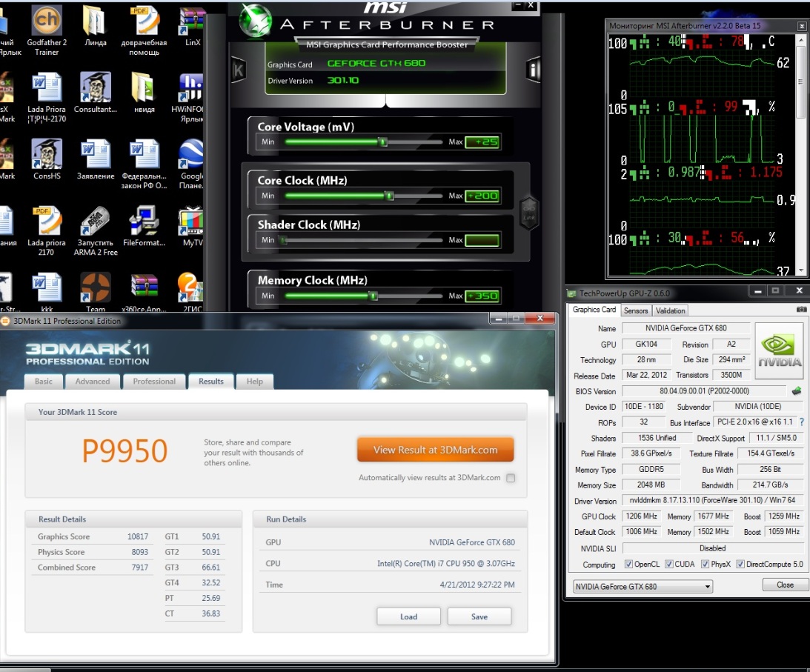Click the Memory Clock +350 value field
The height and width of the screenshot is (672, 810).
[482, 296]
